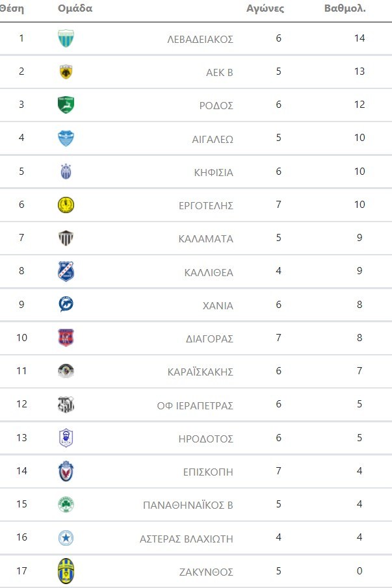Click the ΚΑΛΑΜΑΤΑ striped crest icon

pos(66,238)
